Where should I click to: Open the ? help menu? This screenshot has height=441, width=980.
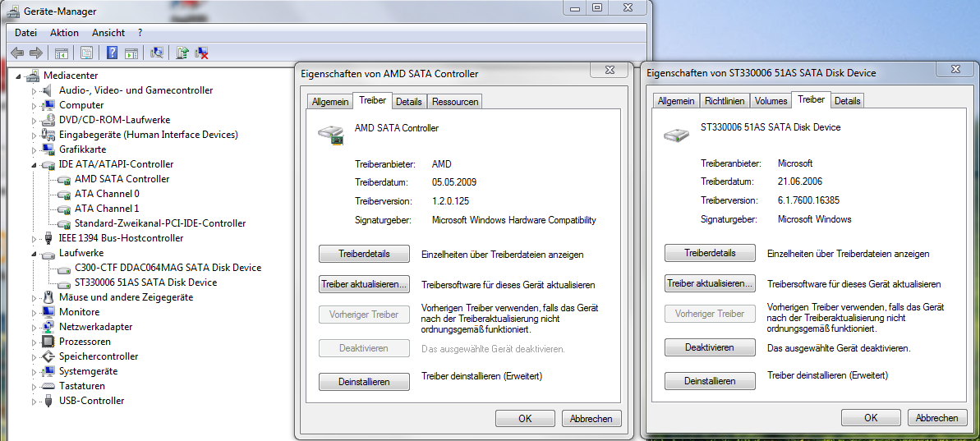pyautogui.click(x=140, y=33)
